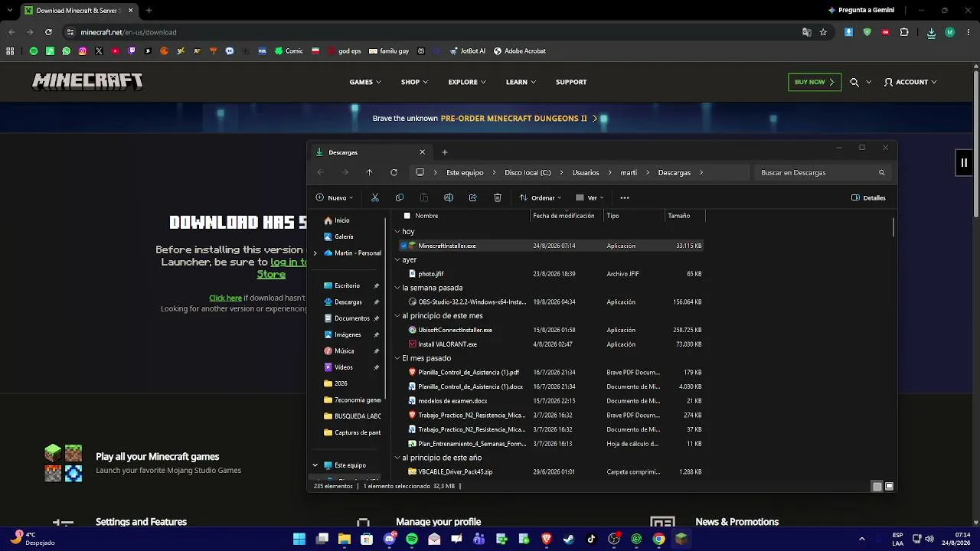
Task: Click the Copy icon in Explorer toolbar
Action: coord(400,197)
